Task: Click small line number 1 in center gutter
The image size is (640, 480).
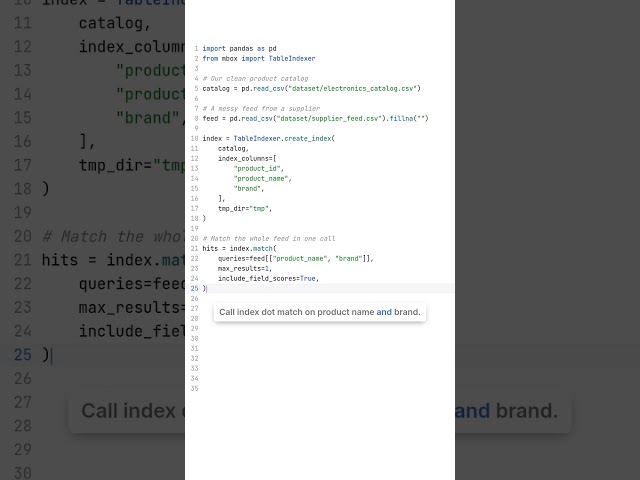Action: (196, 49)
